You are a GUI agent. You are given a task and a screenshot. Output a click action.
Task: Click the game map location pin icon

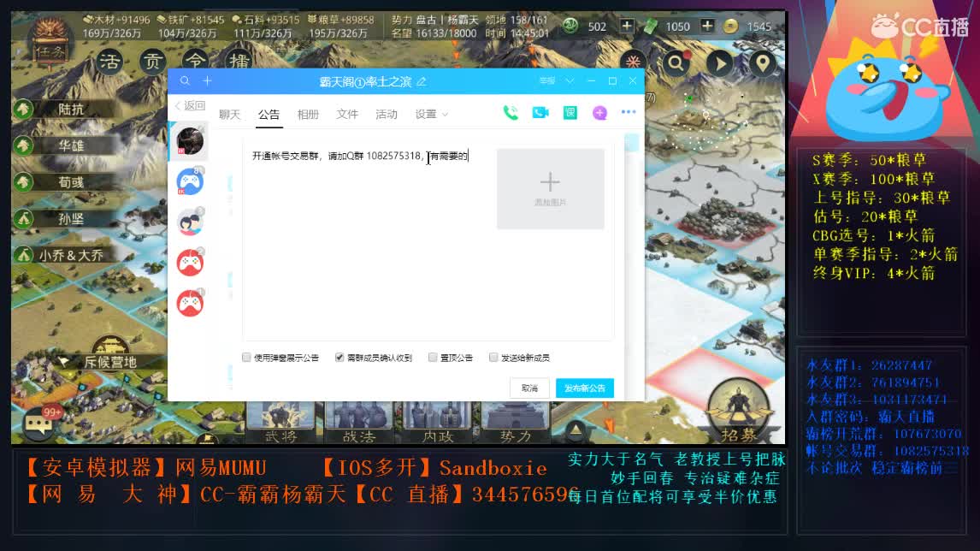(x=763, y=63)
